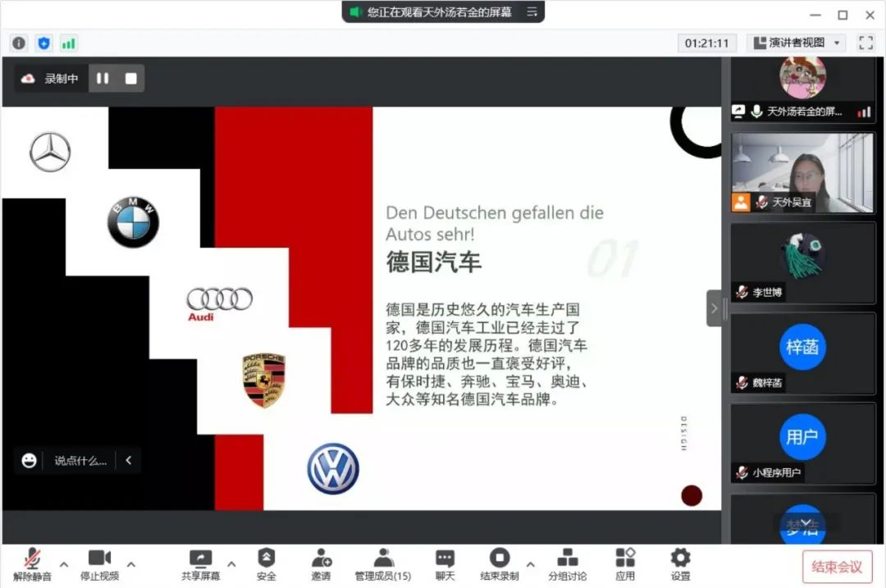Screen dimensions: 886x588
Task: Open the 演讲者视图 view dropdown
Action: [797, 43]
